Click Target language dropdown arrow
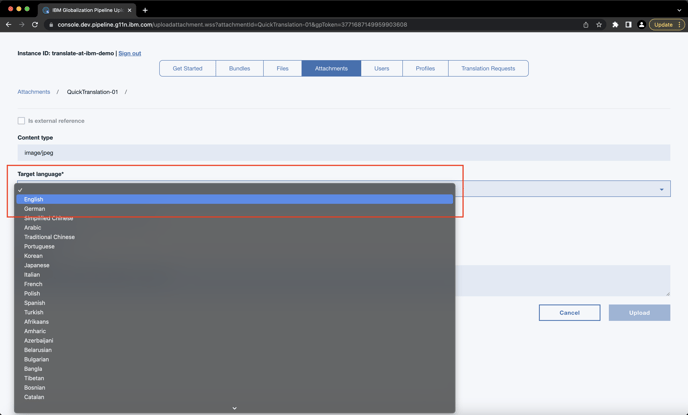Viewport: 688px width, 415px height. click(x=661, y=189)
